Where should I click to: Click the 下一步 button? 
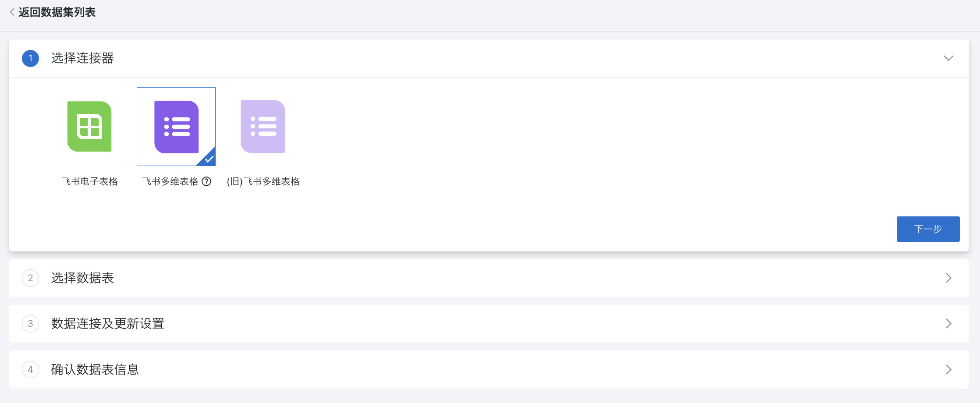tap(928, 229)
